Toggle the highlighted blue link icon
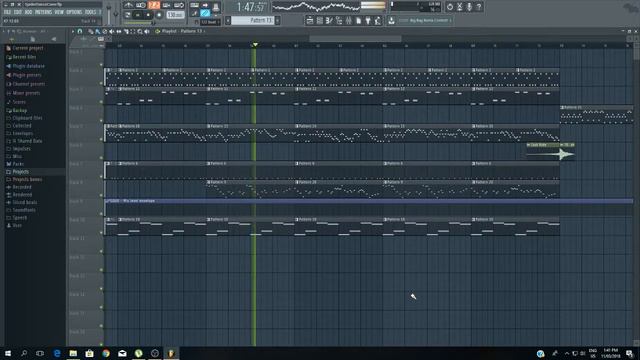This screenshot has width=640, height=360. 205,13
